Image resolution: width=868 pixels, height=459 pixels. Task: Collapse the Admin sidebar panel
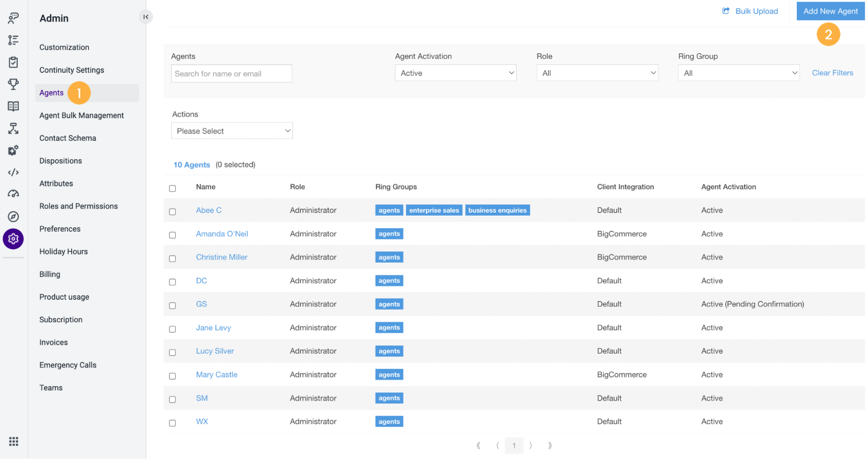click(x=146, y=17)
